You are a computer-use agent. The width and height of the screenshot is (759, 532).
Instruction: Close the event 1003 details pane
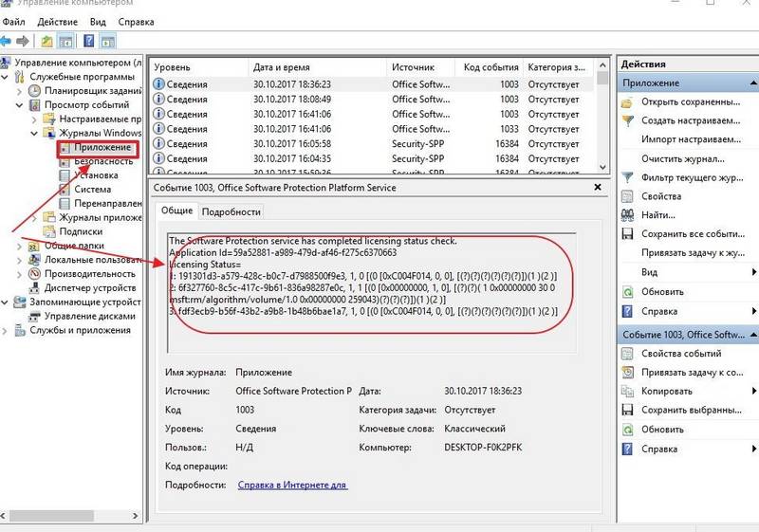pyautogui.click(x=598, y=187)
